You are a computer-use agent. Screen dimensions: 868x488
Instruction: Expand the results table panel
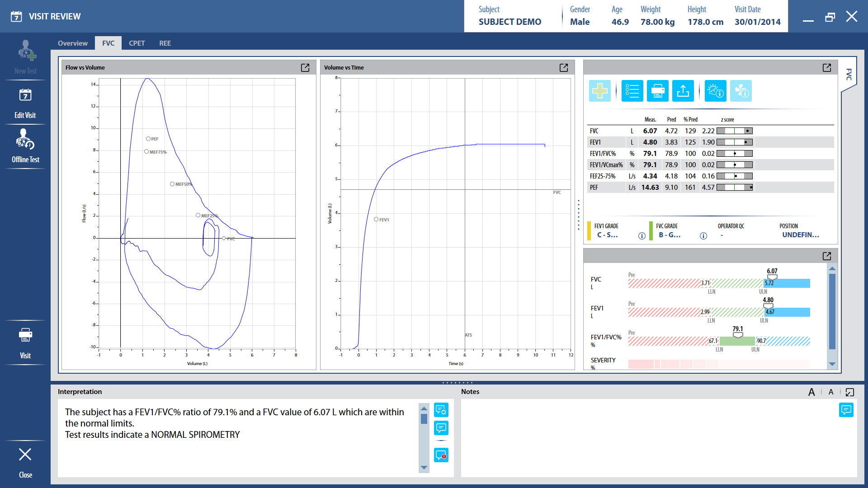tap(827, 67)
